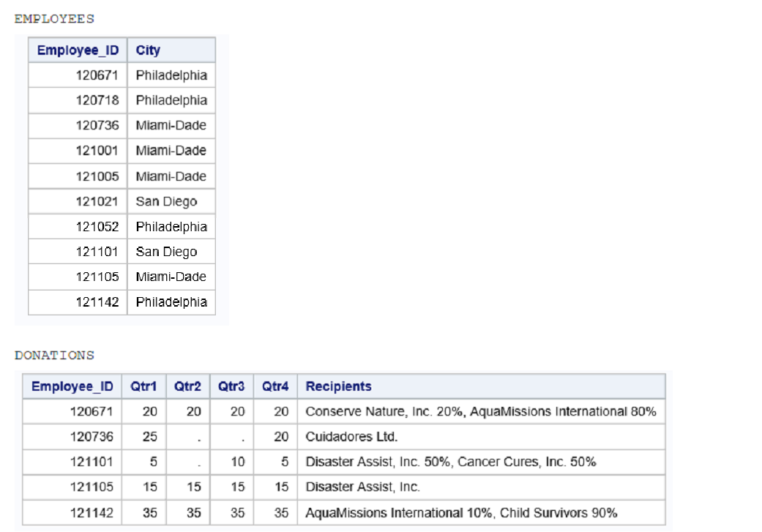This screenshot has width=762, height=532.
Task: Select the Disaster Assist, Cancer Cures recipients cell
Action: (x=450, y=462)
